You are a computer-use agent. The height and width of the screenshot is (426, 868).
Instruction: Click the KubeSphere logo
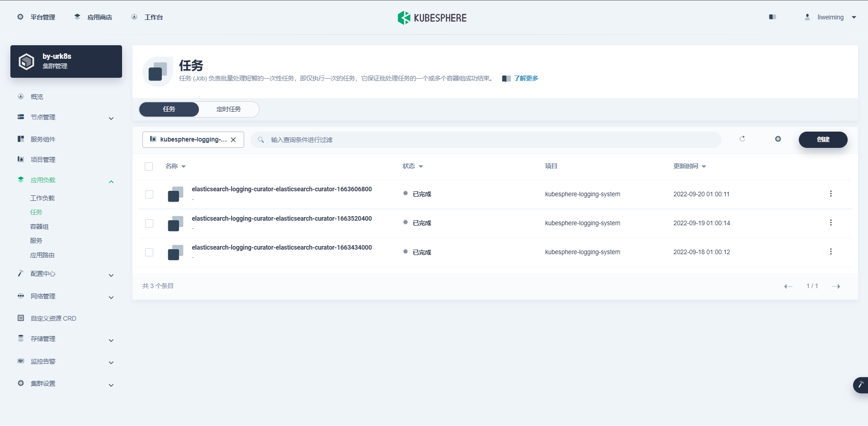click(x=432, y=18)
